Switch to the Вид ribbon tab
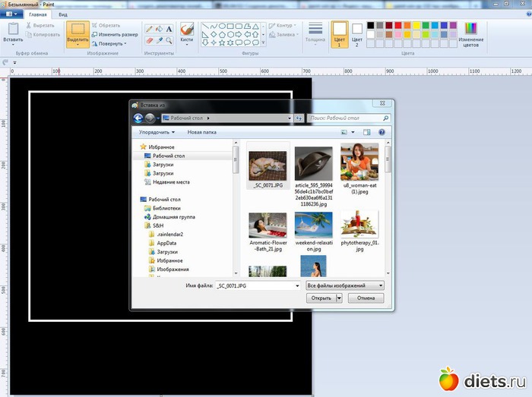Image resolution: width=532 pixels, height=397 pixels. [63, 14]
